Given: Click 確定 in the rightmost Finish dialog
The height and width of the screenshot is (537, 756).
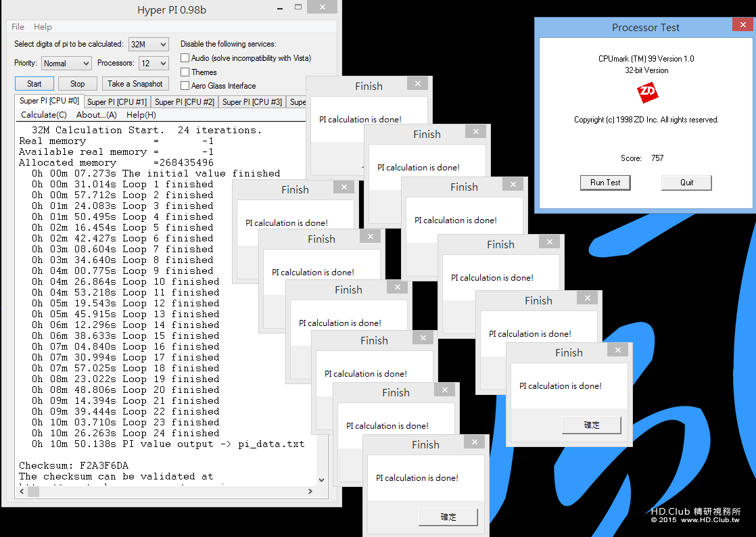Looking at the screenshot, I should point(592,425).
